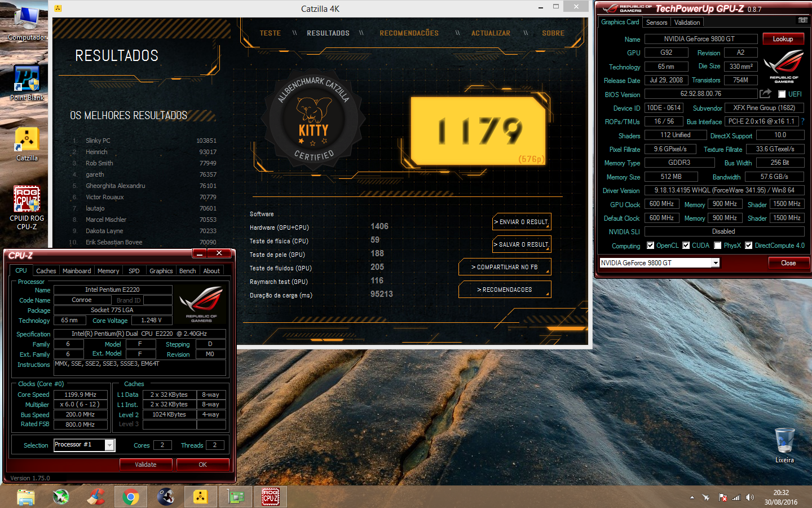
Task: Switch to the Caches tab in CPU-Z
Action: [46, 271]
